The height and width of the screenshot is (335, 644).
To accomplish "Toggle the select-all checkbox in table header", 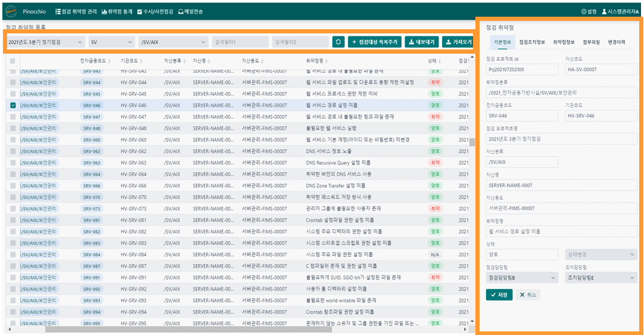I will pyautogui.click(x=13, y=61).
